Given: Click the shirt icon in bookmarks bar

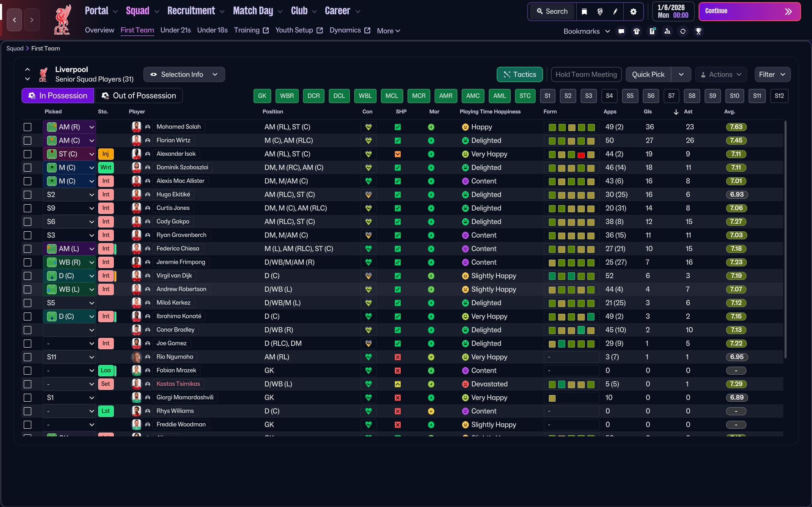Looking at the screenshot, I should 636,31.
